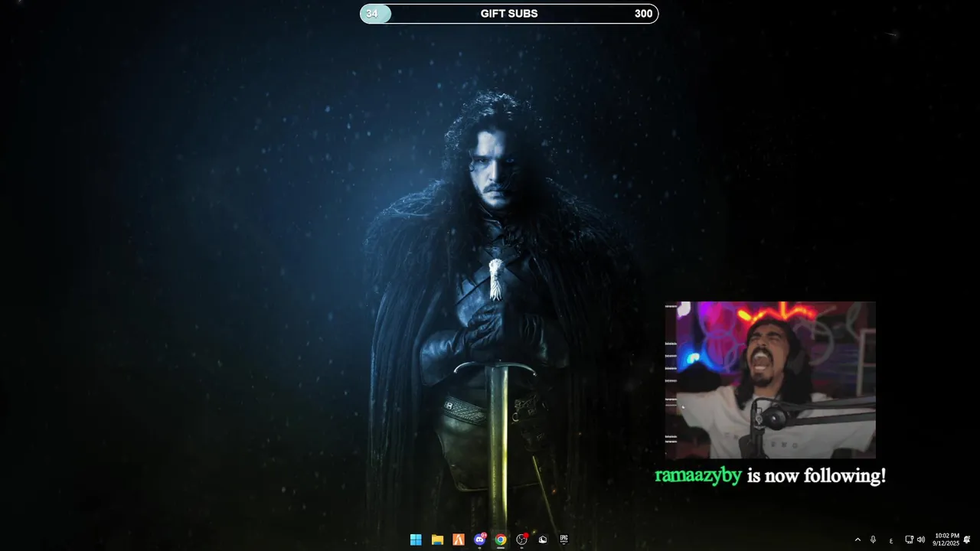The width and height of the screenshot is (980, 551).
Task: Open the Windows Start menu
Action: (416, 540)
